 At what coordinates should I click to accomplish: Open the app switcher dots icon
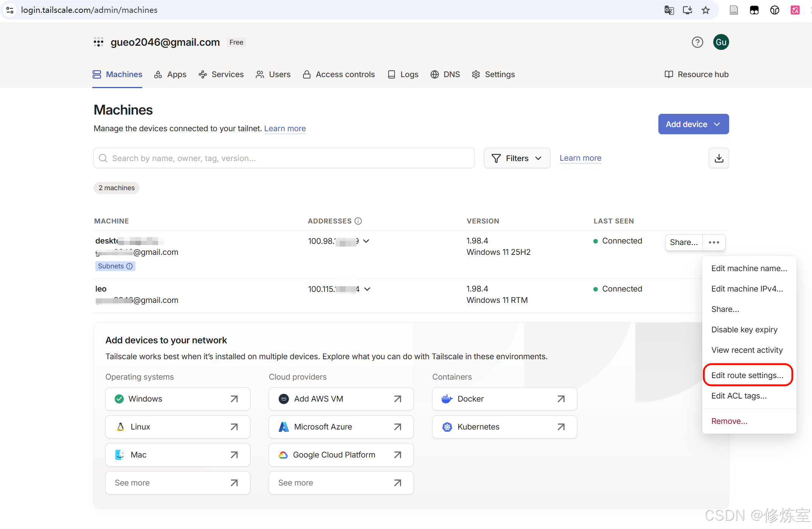coord(98,42)
